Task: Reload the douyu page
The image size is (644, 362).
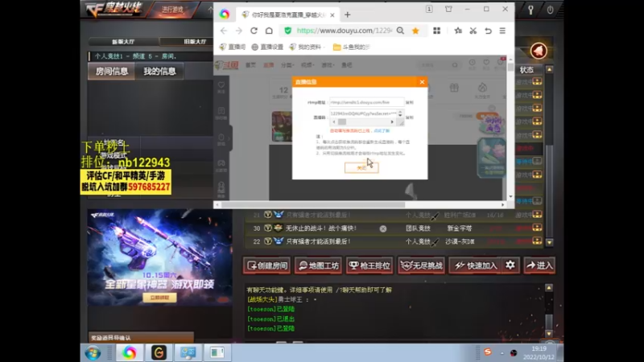Action: tap(254, 31)
